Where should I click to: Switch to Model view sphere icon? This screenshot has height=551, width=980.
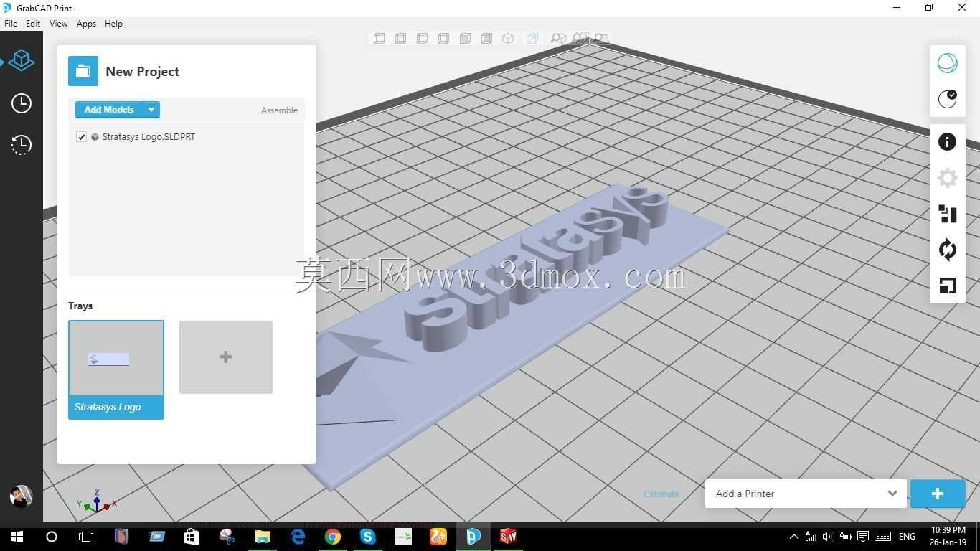point(947,63)
